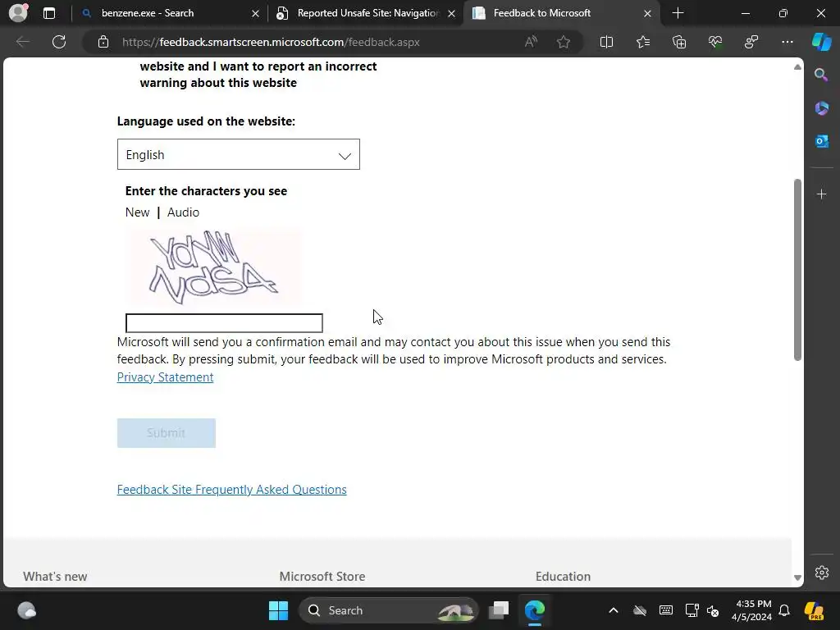Screen dimensions: 840x630
Task: Open Task View on the taskbar
Action: 499,610
